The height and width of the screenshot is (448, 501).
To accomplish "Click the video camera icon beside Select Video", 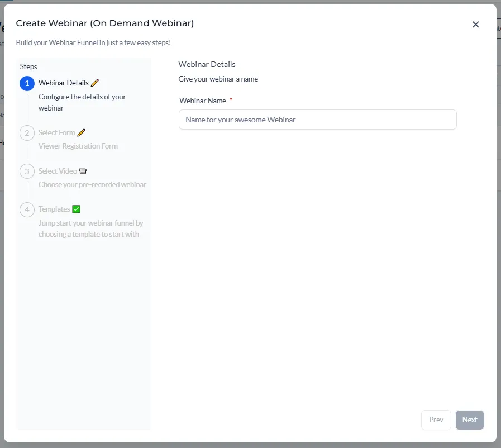I will pos(83,171).
